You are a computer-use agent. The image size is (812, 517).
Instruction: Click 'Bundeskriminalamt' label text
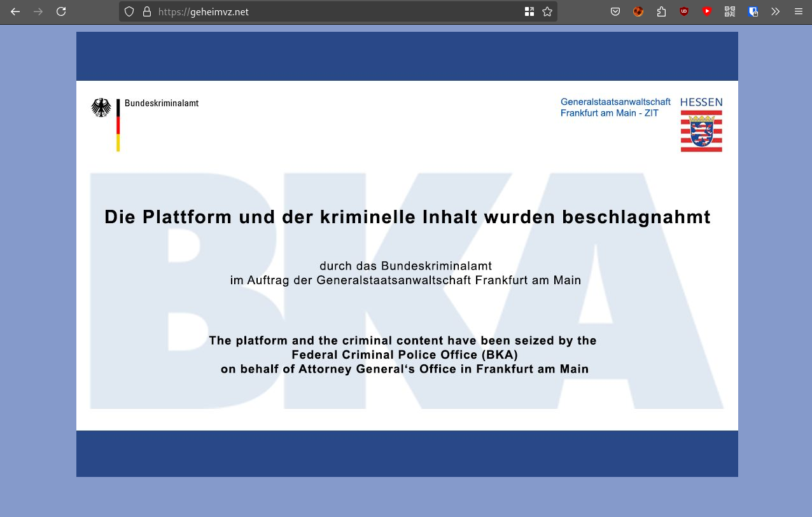pyautogui.click(x=162, y=103)
